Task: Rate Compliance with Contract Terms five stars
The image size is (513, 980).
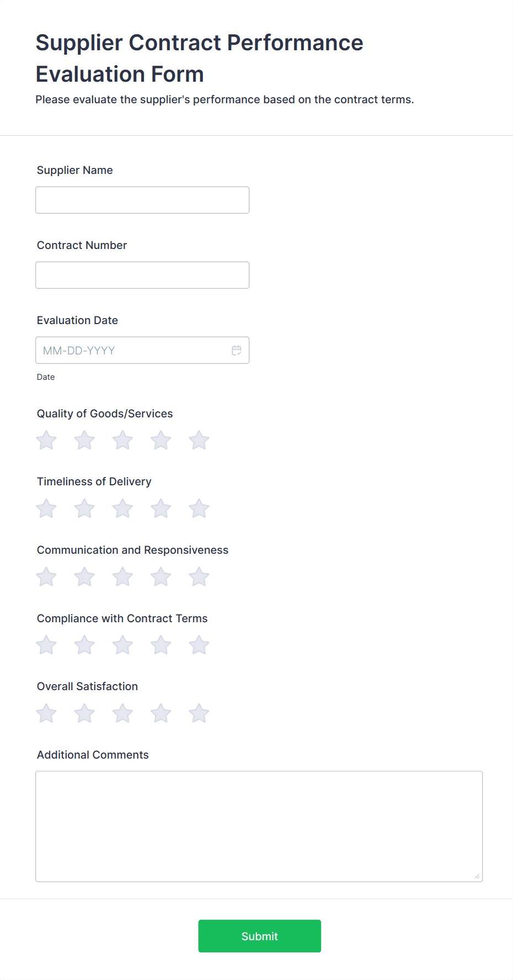Action: click(x=199, y=644)
